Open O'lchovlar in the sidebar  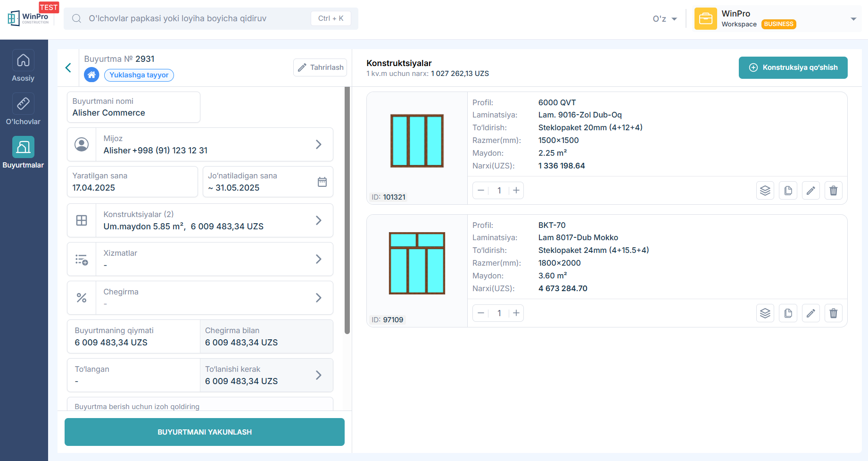[x=23, y=109]
